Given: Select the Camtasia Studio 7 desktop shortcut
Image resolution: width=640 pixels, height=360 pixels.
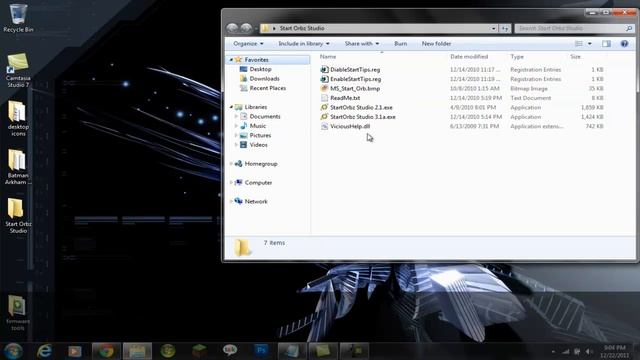Looking at the screenshot, I should pos(18,70).
